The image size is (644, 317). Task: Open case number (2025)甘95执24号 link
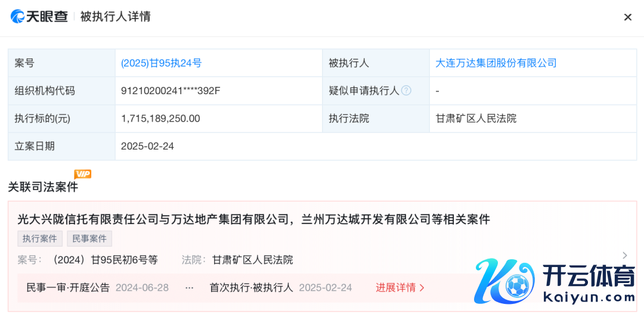[161, 63]
